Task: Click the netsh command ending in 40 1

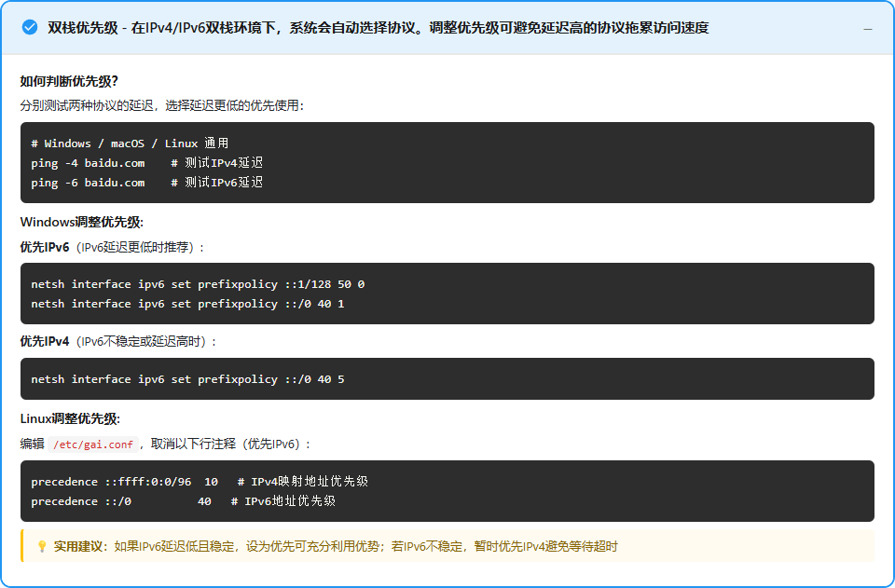Action: pyautogui.click(x=187, y=304)
